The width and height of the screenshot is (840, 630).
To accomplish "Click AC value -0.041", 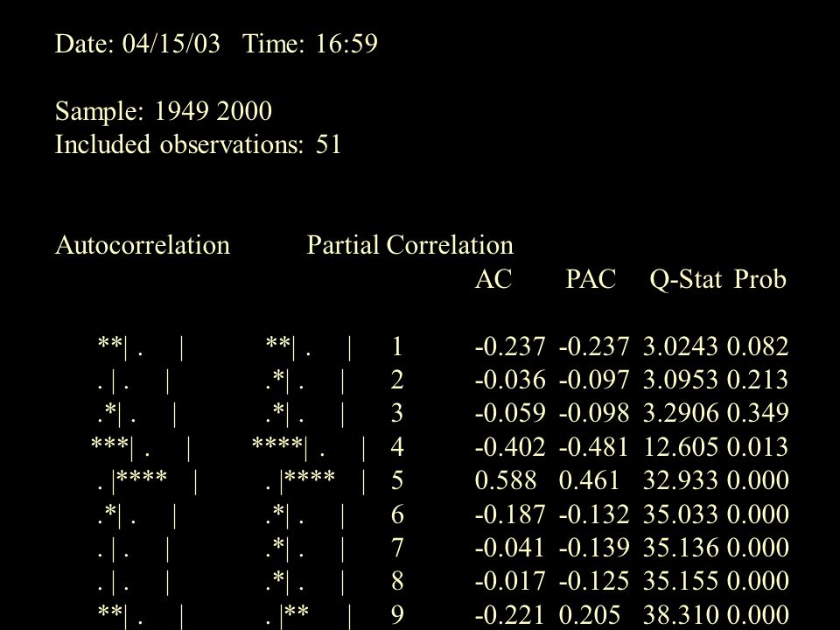I will click(x=509, y=548).
